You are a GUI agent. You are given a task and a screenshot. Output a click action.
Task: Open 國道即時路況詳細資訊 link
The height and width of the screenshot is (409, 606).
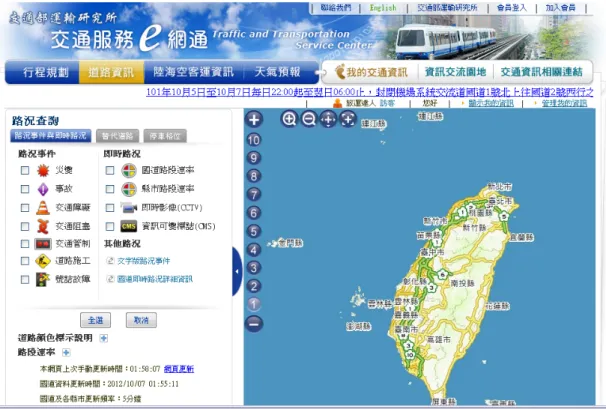point(155,279)
